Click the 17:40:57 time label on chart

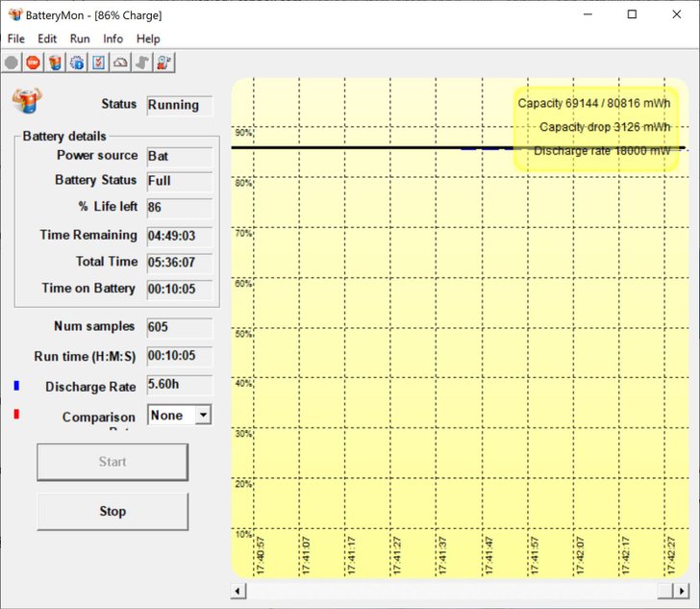(x=261, y=555)
